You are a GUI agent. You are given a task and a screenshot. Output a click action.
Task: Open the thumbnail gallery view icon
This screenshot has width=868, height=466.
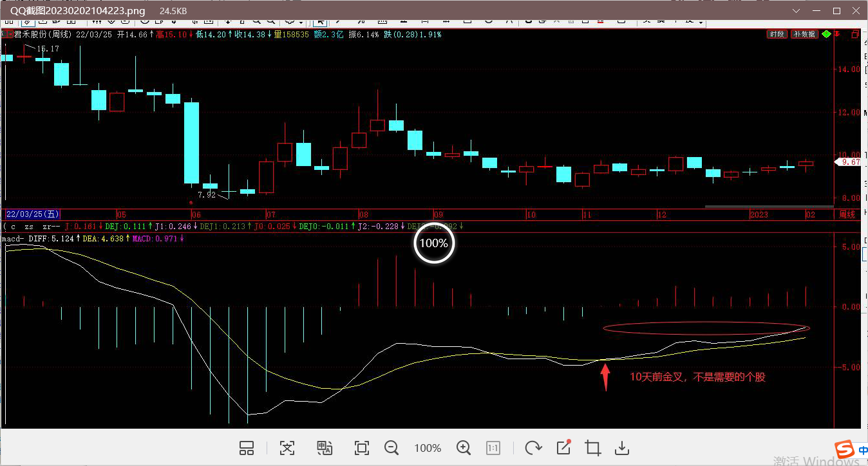pyautogui.click(x=247, y=448)
